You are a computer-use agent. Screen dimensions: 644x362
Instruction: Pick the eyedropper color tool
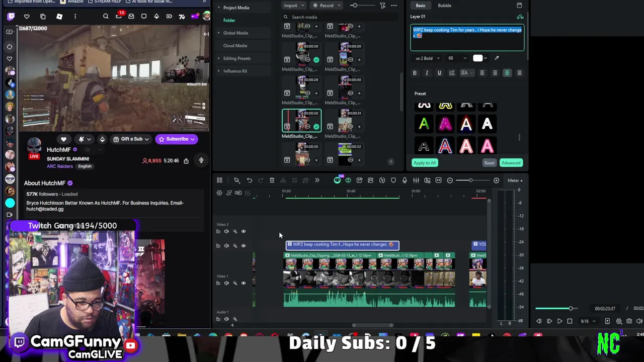(497, 58)
